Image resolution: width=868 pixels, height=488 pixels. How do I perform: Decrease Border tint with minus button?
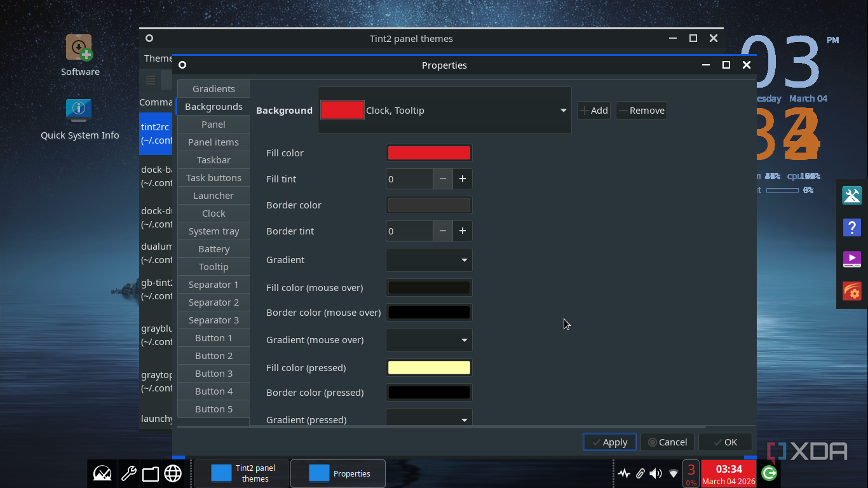coord(443,231)
